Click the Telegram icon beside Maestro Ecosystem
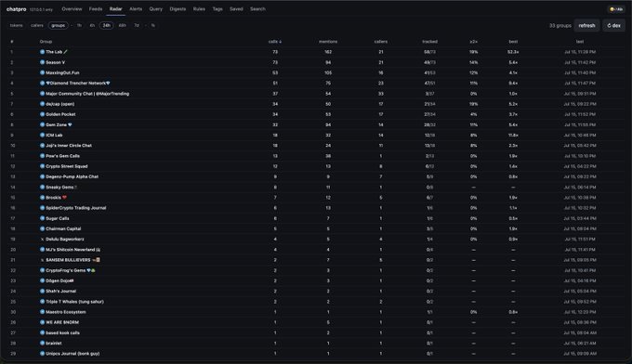Screen dimensions: 632x364 point(42,312)
